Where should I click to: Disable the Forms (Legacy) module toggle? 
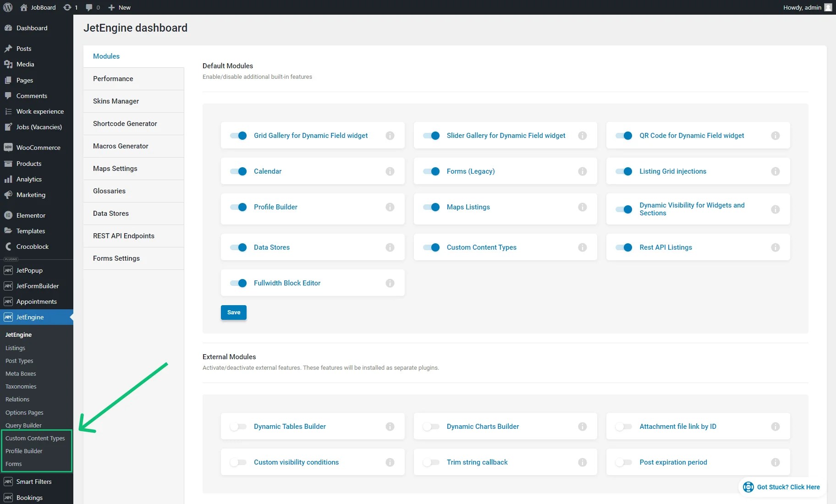click(431, 171)
